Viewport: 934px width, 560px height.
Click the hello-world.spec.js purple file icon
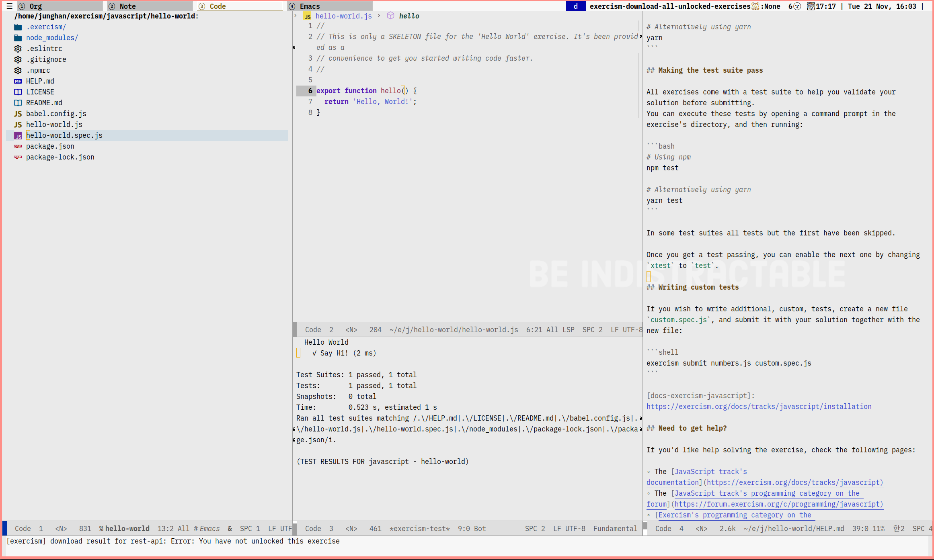(18, 135)
